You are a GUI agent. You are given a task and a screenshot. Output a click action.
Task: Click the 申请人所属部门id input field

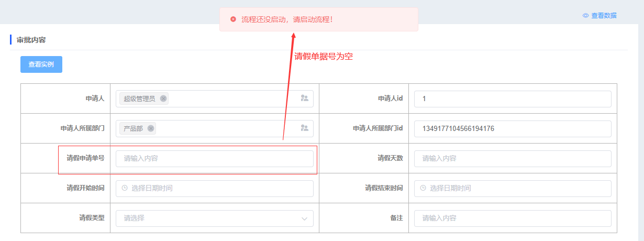pos(513,128)
